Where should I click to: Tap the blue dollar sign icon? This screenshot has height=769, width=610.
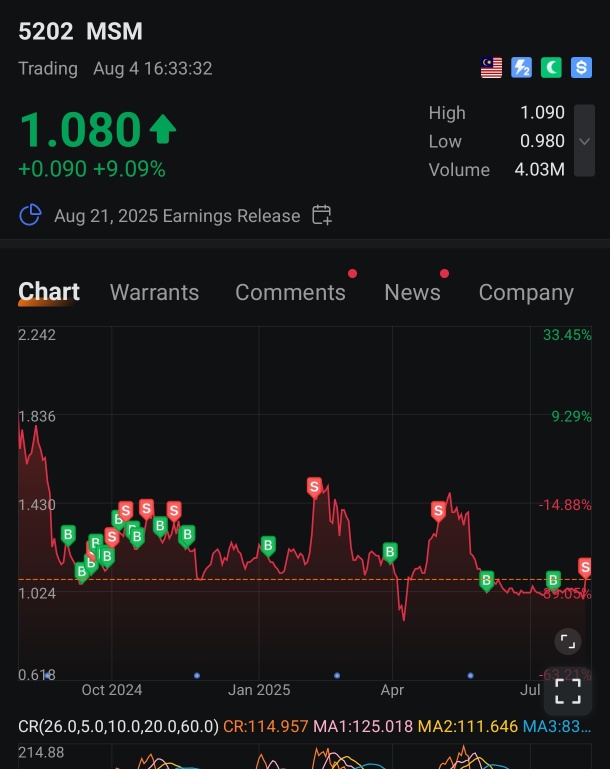582,68
